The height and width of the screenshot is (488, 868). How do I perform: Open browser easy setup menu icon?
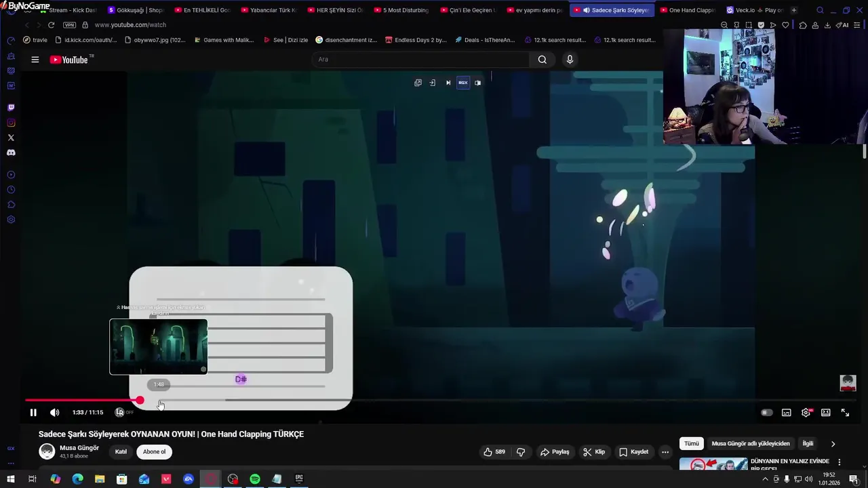(x=858, y=25)
